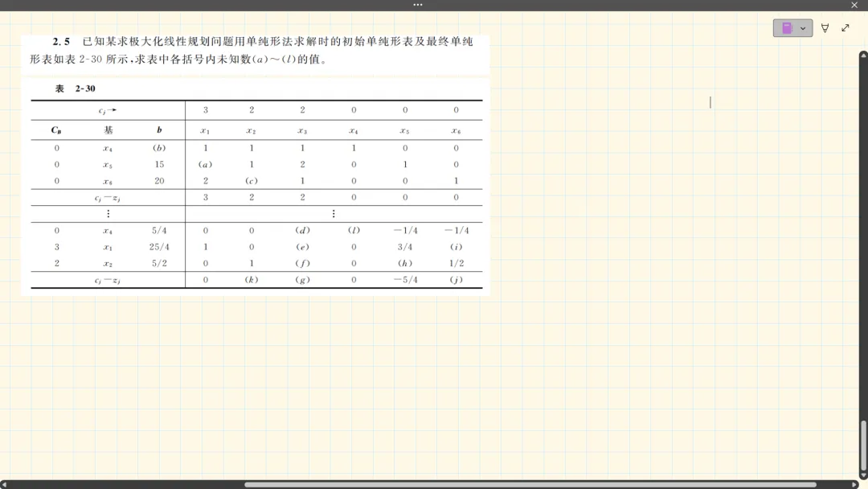868x489 pixels.
Task: Click the unknown "(a)" cell
Action: (206, 165)
